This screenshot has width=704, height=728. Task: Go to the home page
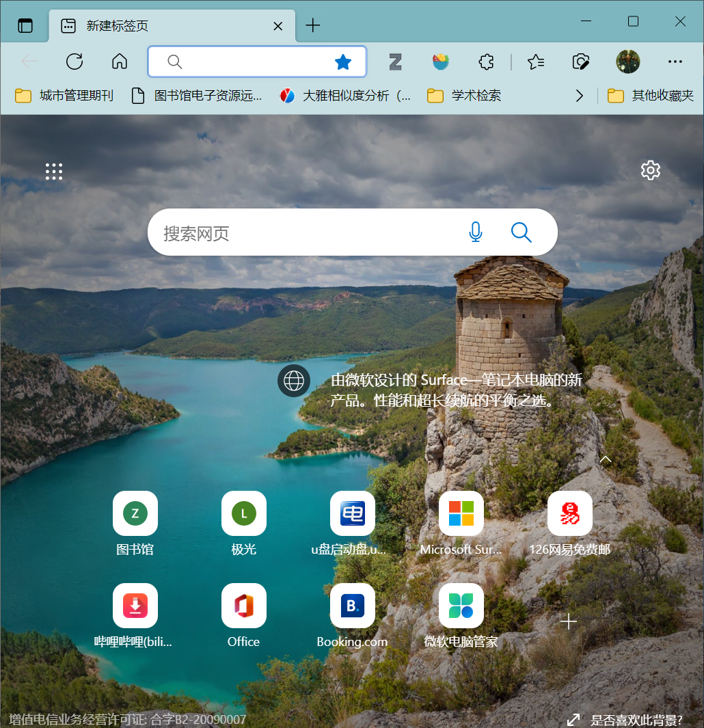coord(120,62)
